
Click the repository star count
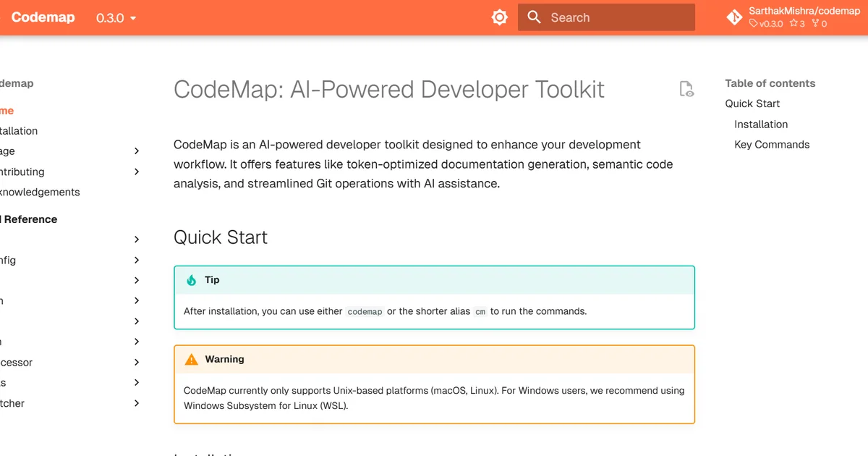point(797,24)
